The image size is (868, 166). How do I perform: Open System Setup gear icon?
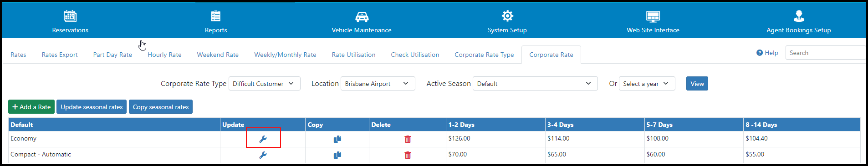507,16
